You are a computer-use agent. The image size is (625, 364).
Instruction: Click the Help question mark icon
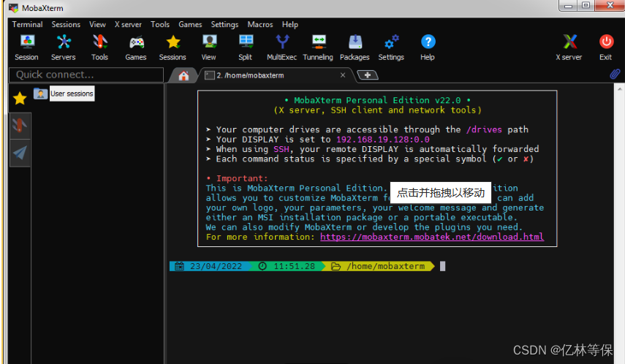click(x=428, y=48)
